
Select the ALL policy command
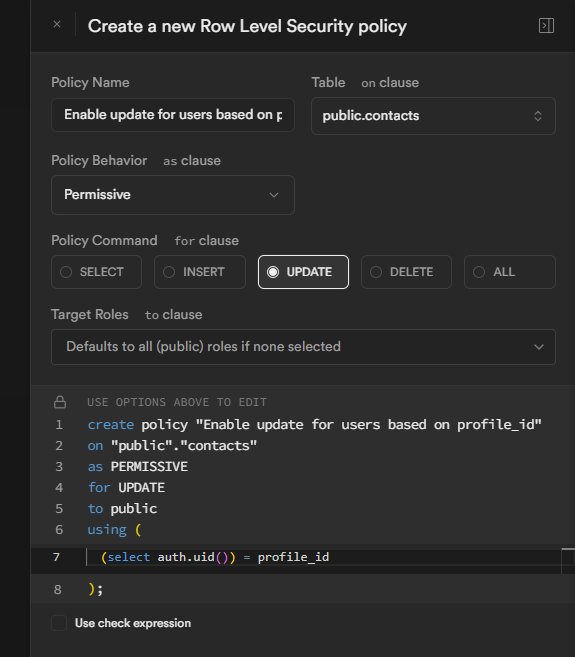pos(510,272)
